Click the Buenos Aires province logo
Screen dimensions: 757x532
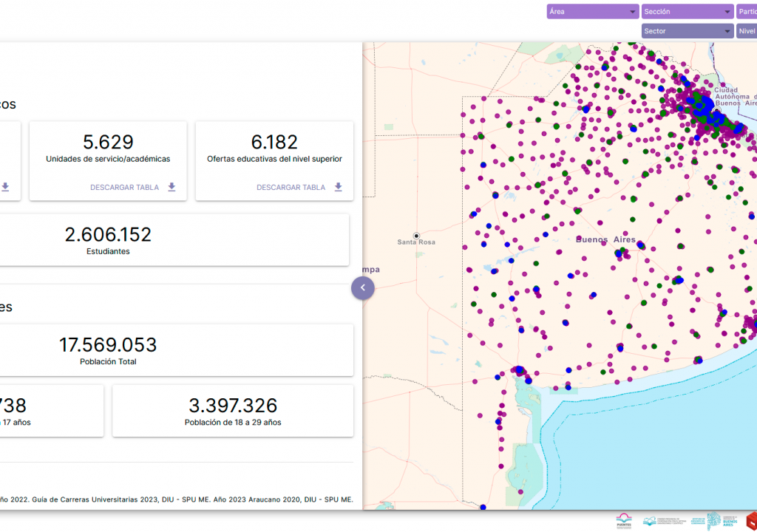click(x=722, y=521)
